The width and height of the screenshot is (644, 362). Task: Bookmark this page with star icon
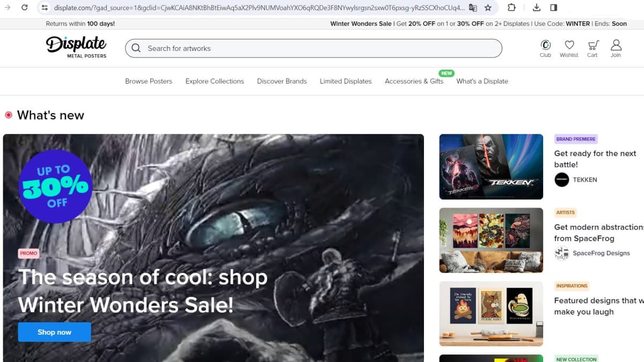[x=488, y=8]
